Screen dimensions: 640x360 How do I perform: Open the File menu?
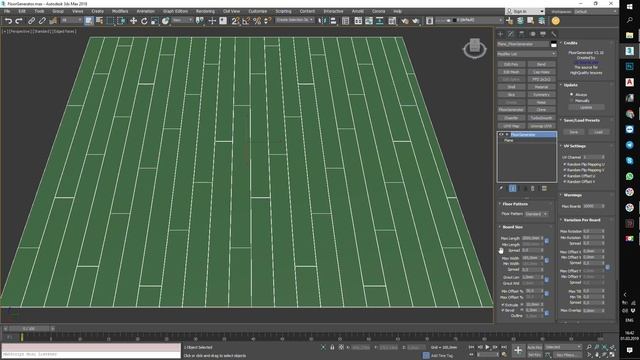coord(7,11)
